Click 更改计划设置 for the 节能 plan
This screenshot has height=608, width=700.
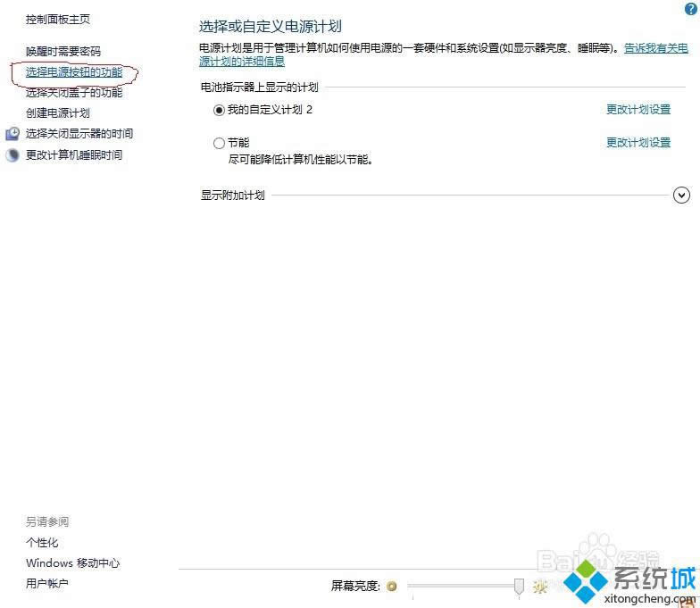click(x=638, y=143)
